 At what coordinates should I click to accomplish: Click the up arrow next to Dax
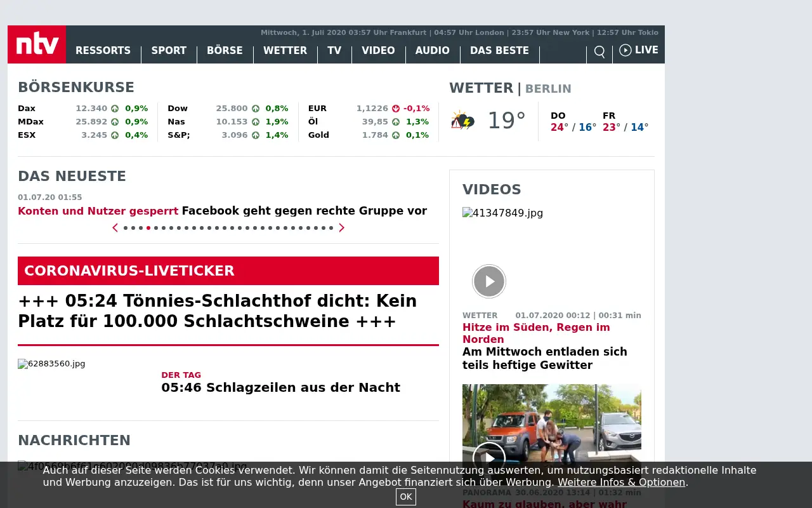tap(115, 109)
